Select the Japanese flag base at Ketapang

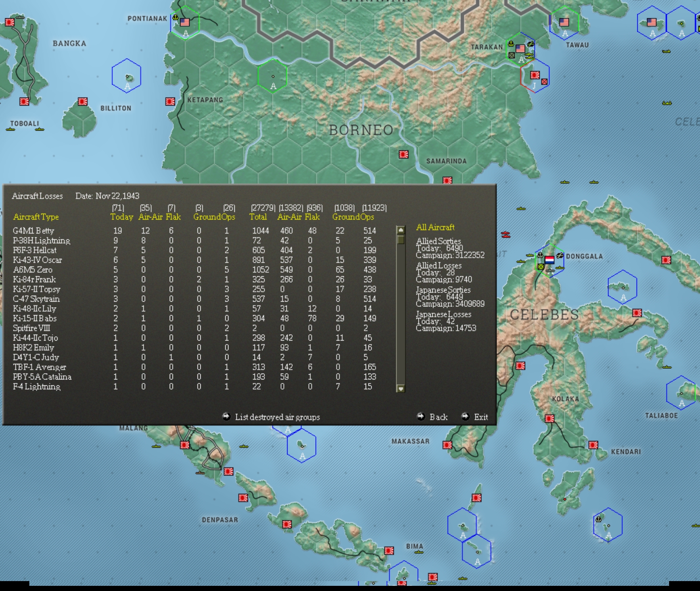[170, 102]
